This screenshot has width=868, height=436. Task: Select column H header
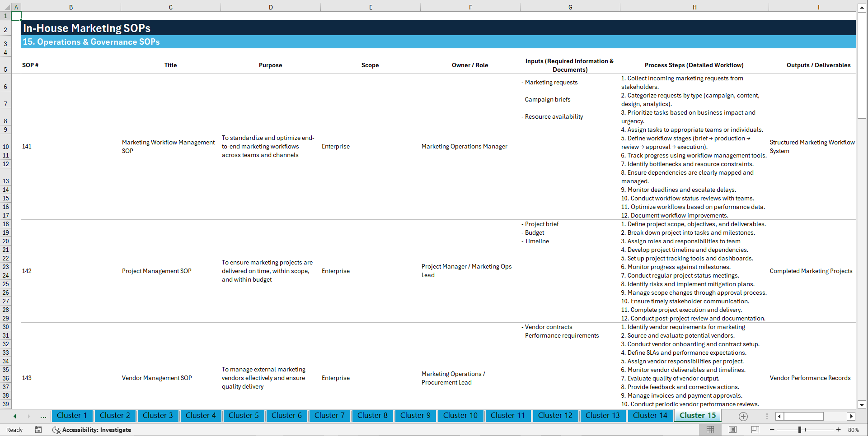[694, 7]
